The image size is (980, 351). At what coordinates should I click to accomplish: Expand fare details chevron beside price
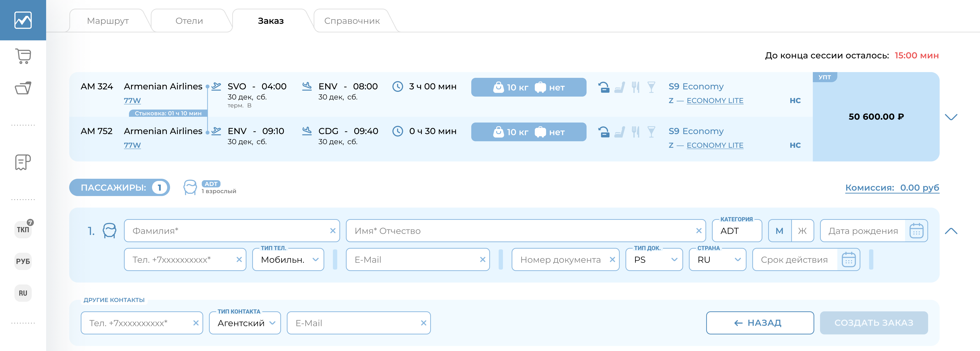(x=951, y=117)
